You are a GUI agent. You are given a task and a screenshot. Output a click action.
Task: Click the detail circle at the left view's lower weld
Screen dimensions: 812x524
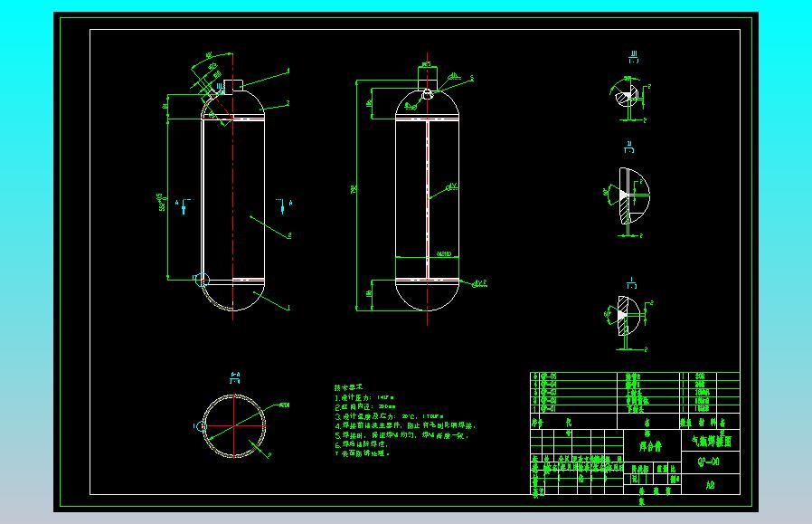[202, 280]
